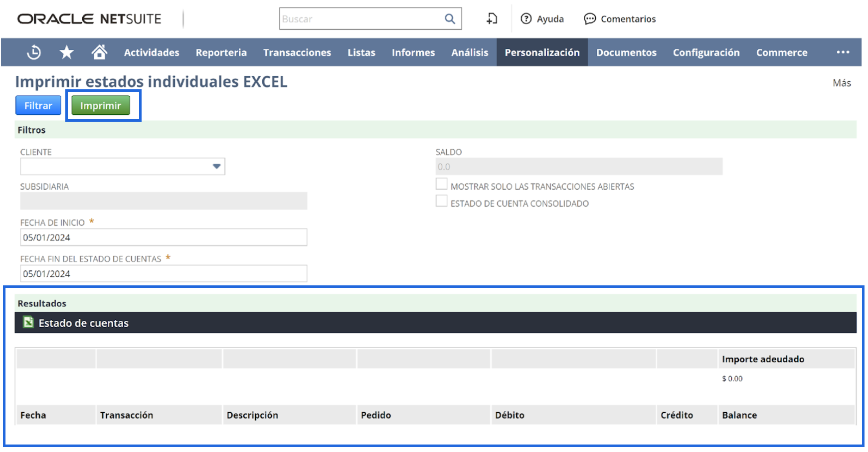Click the search magnifier icon
Screen dimensions: 868x452
pos(450,19)
